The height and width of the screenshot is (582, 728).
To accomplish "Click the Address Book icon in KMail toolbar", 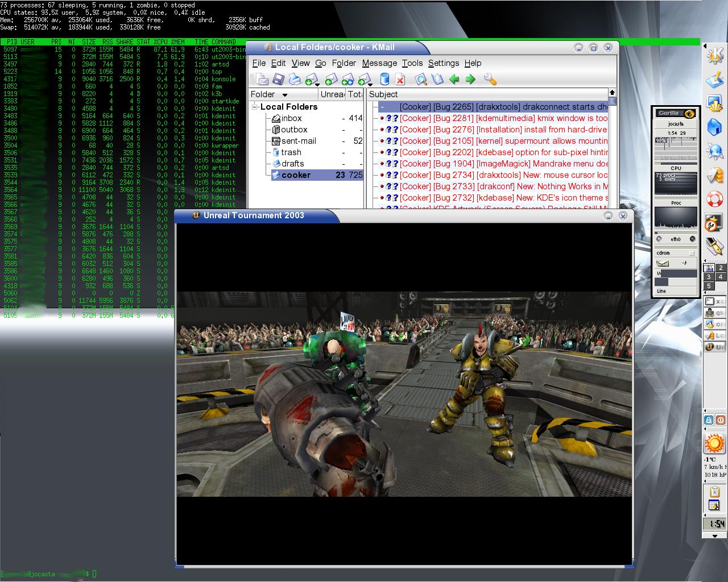I will pyautogui.click(x=437, y=79).
